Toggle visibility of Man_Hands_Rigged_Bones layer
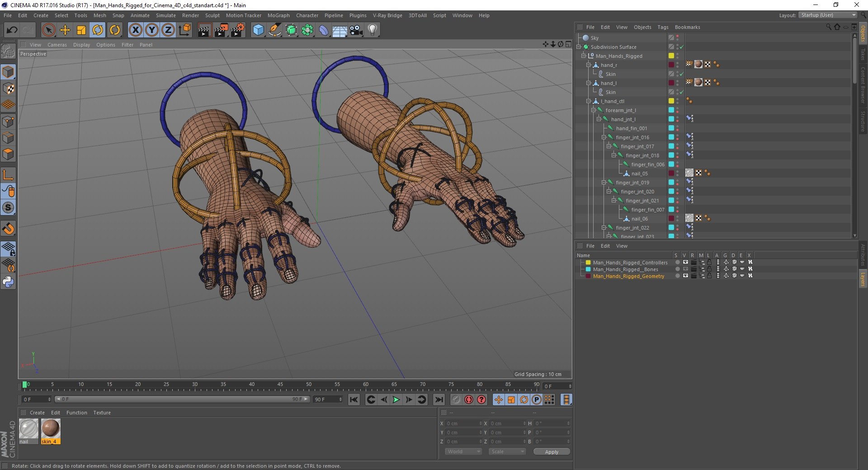The width and height of the screenshot is (868, 470). point(685,269)
